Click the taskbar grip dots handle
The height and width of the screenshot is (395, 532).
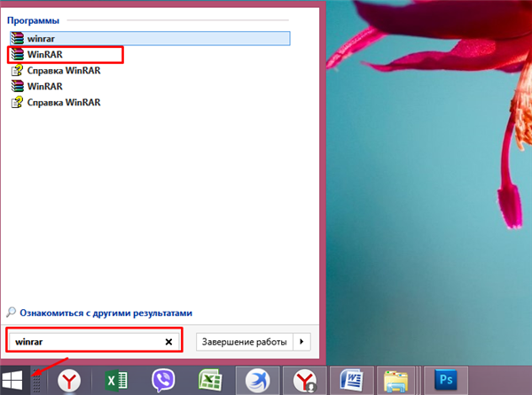36,382
